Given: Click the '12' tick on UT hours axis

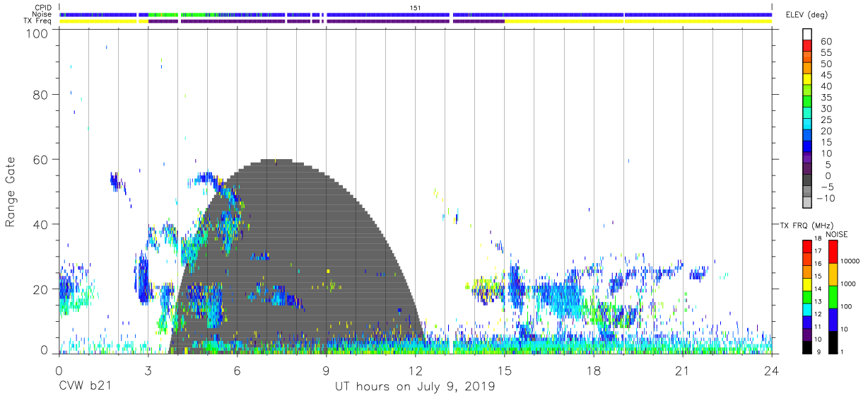Looking at the screenshot, I should pyautogui.click(x=415, y=370).
